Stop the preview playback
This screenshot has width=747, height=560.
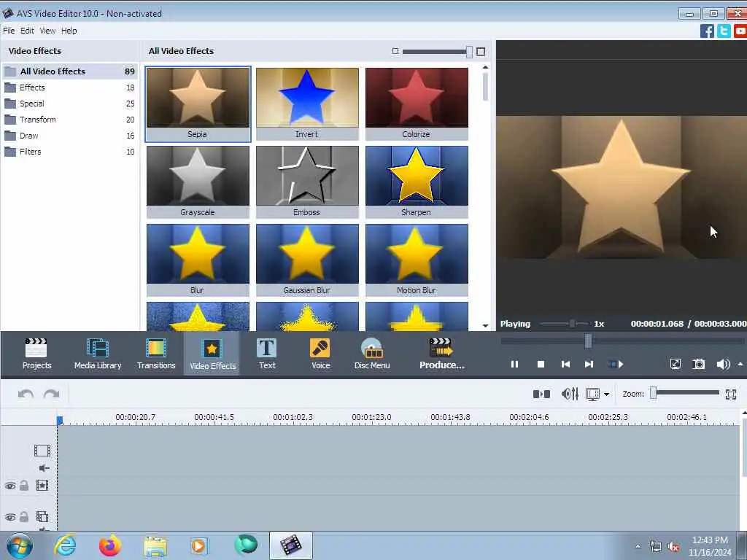tap(541, 365)
